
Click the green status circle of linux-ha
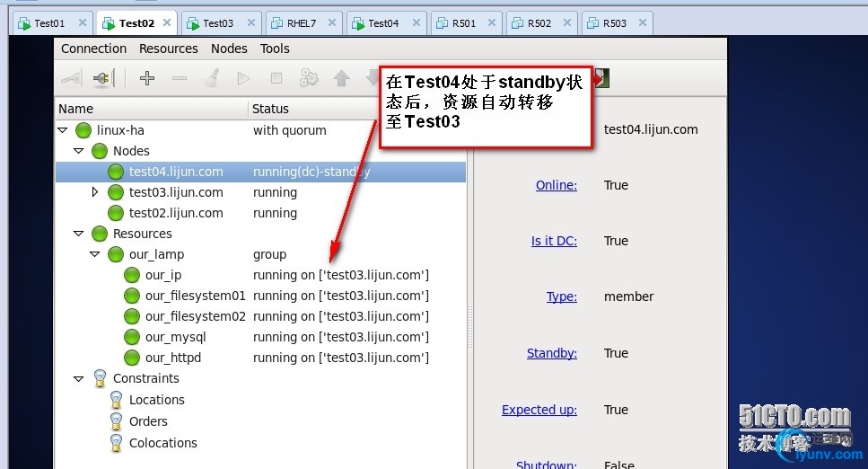pyautogui.click(x=83, y=130)
